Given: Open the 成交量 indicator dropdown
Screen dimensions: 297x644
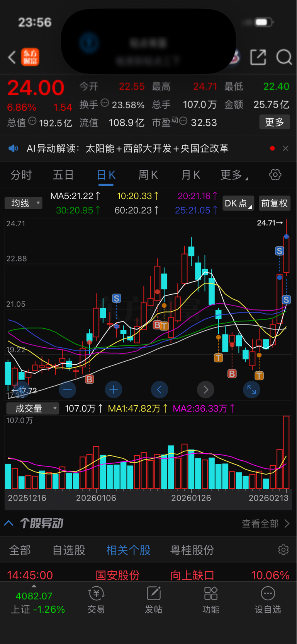Looking at the screenshot, I should coord(32,408).
